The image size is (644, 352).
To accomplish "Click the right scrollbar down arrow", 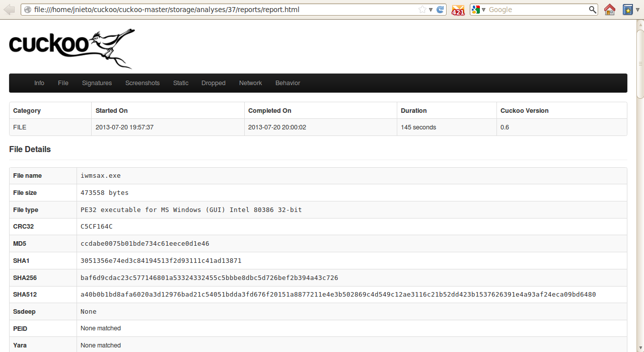I will click(640, 348).
